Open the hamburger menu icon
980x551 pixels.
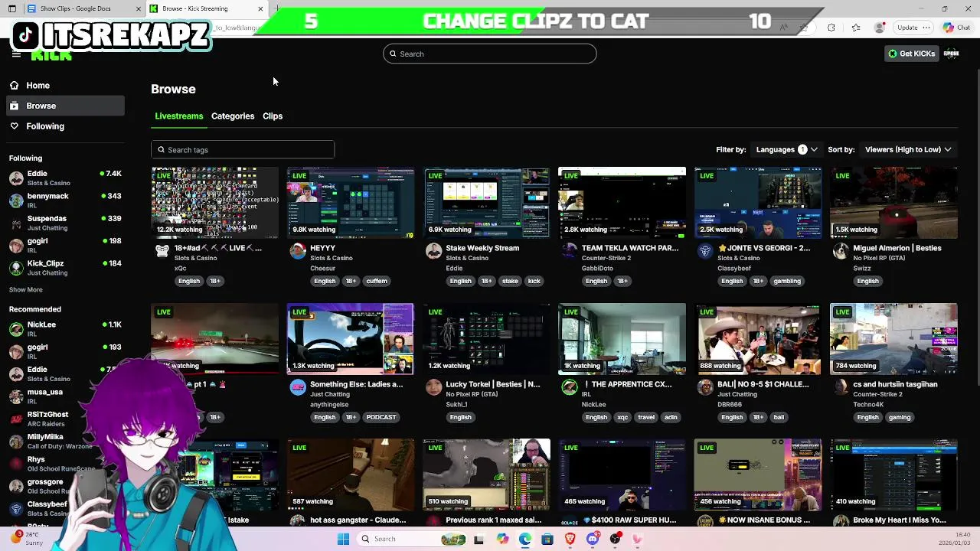coord(16,54)
